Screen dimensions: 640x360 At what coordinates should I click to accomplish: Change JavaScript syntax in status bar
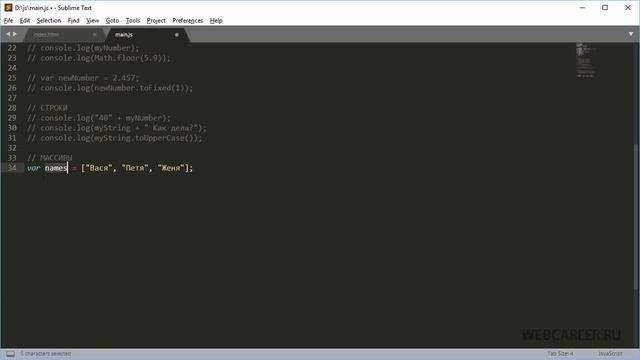[x=610, y=353]
